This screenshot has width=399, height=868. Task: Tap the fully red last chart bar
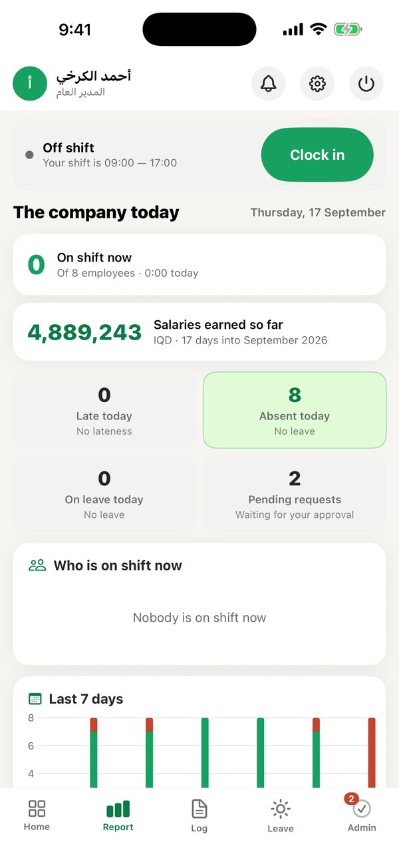click(x=372, y=752)
